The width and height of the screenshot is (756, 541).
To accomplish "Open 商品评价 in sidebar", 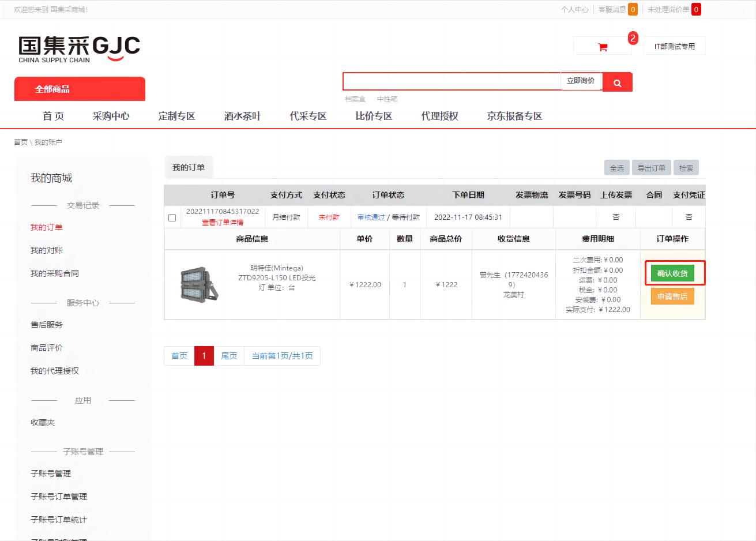I will [47, 348].
